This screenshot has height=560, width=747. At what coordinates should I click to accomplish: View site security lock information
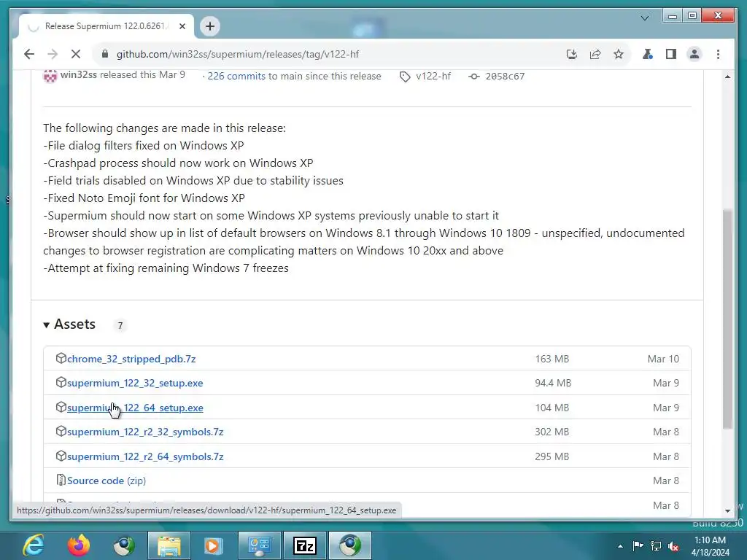[105, 54]
